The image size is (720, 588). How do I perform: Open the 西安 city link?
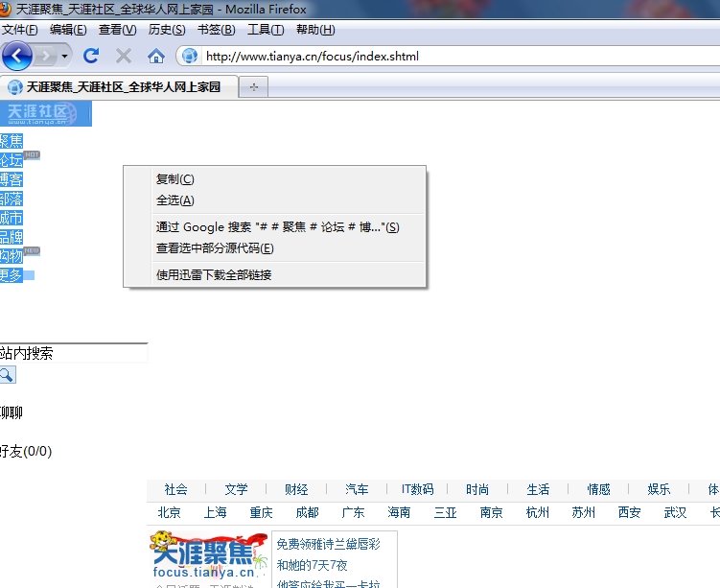(630, 512)
